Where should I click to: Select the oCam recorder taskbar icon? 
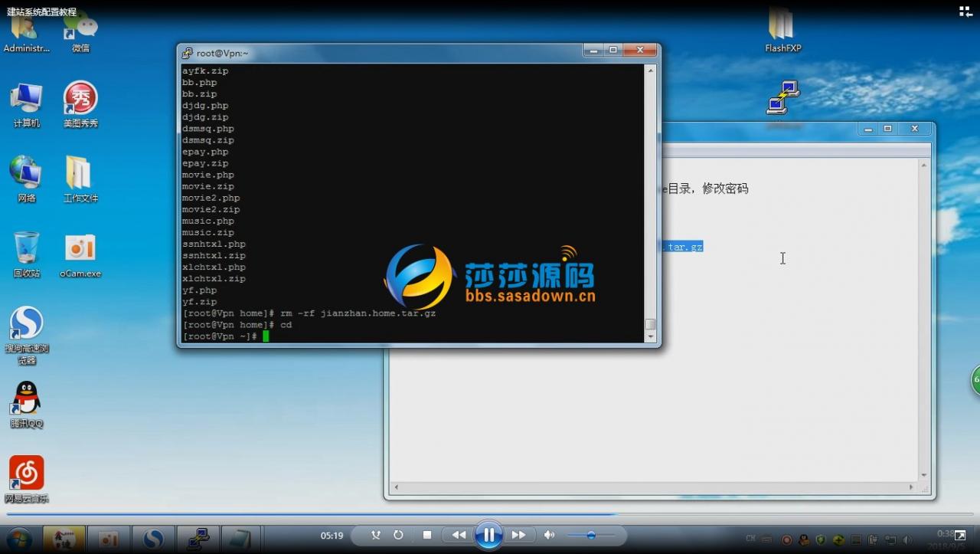pyautogui.click(x=108, y=539)
